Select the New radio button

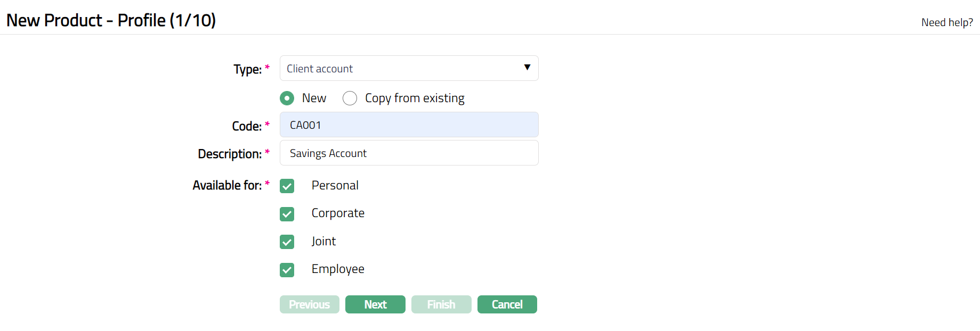pyautogui.click(x=287, y=98)
